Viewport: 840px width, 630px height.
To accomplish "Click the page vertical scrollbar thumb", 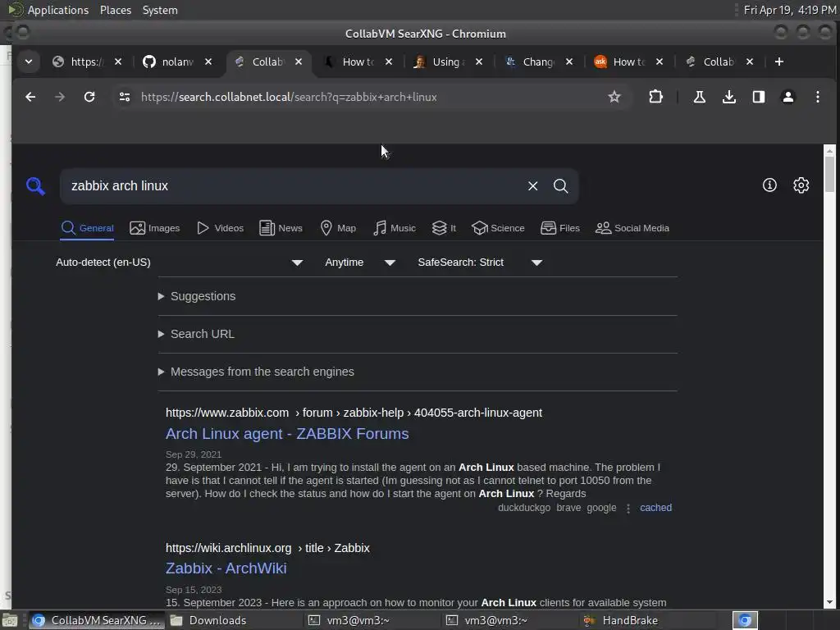I will pos(829,173).
